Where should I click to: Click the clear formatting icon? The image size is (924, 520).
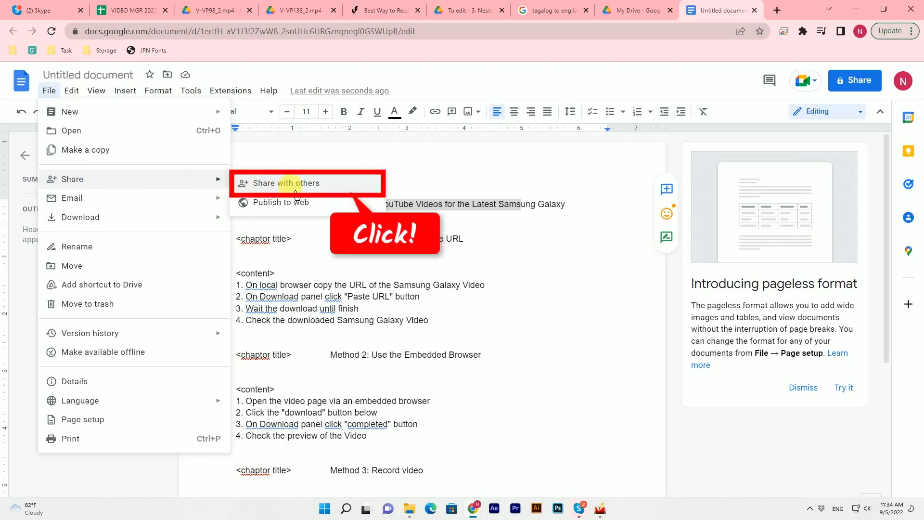pos(703,111)
